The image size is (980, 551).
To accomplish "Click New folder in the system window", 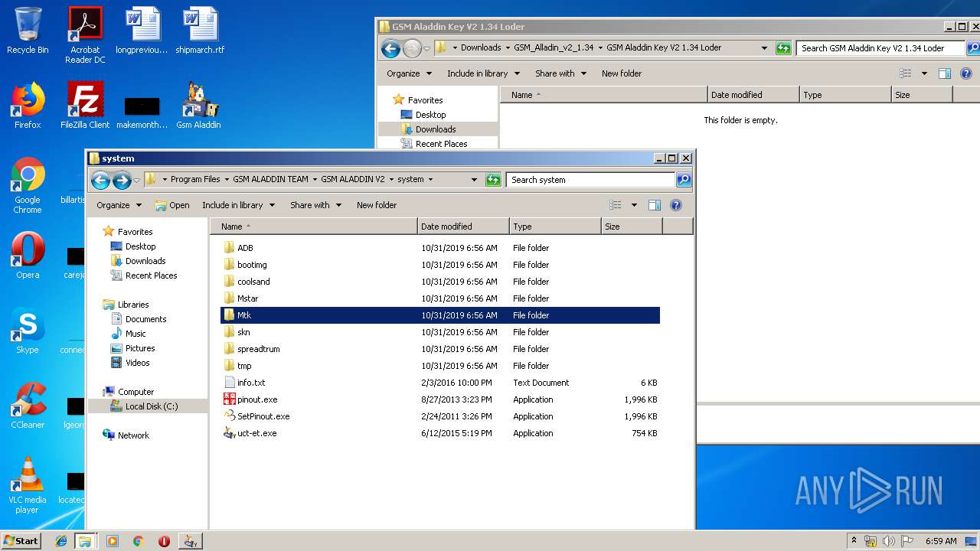I will (x=377, y=205).
